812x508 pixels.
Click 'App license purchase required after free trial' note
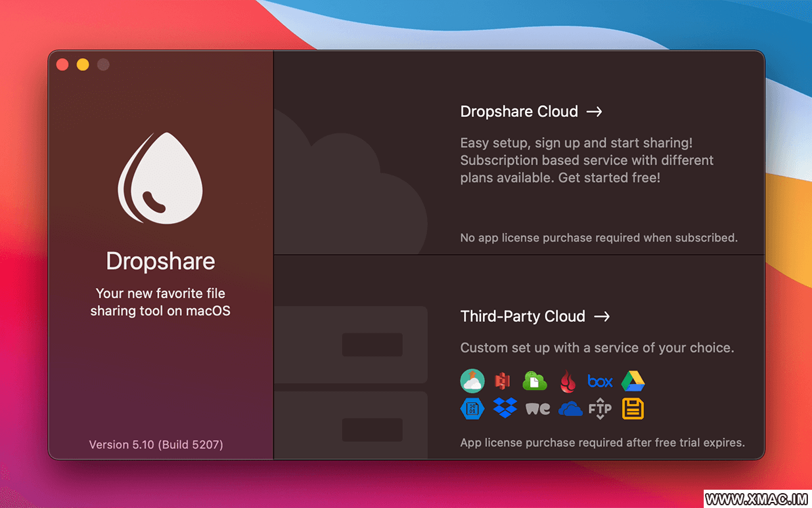click(602, 442)
